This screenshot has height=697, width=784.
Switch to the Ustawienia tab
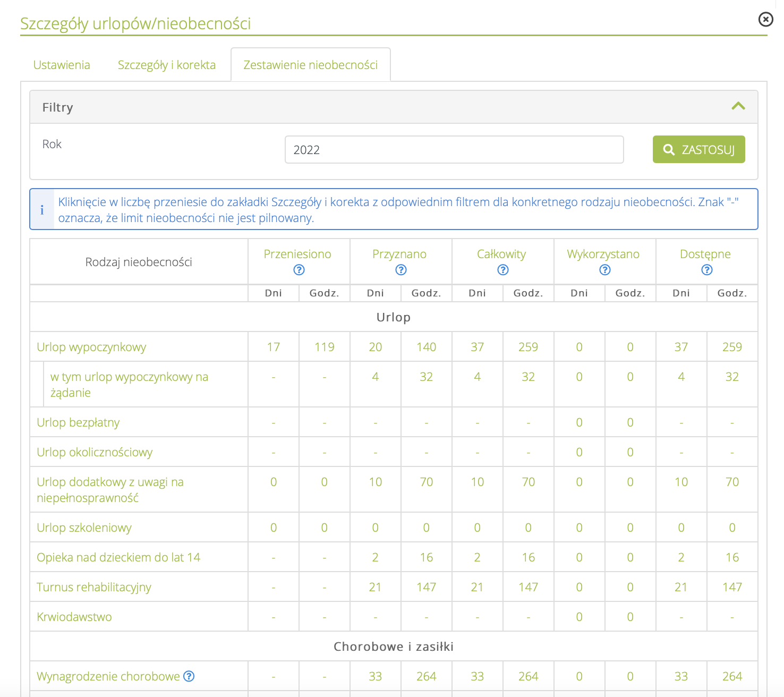point(62,65)
